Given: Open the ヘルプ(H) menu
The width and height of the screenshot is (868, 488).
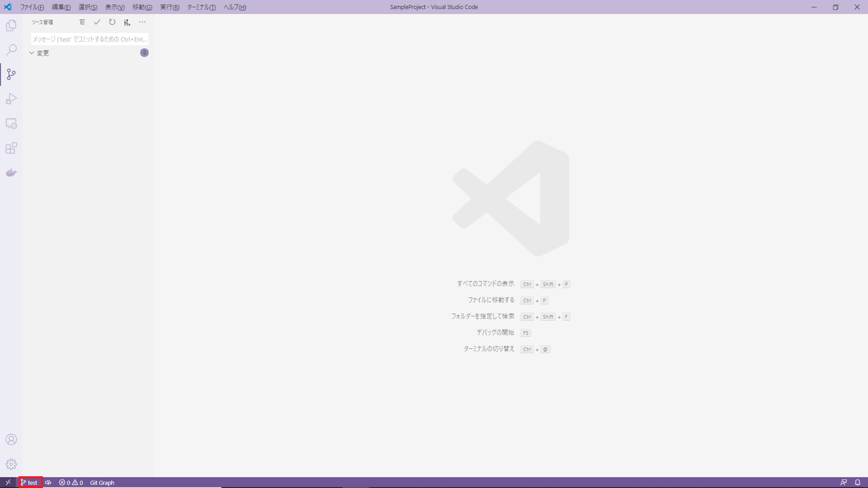Looking at the screenshot, I should coord(235,7).
